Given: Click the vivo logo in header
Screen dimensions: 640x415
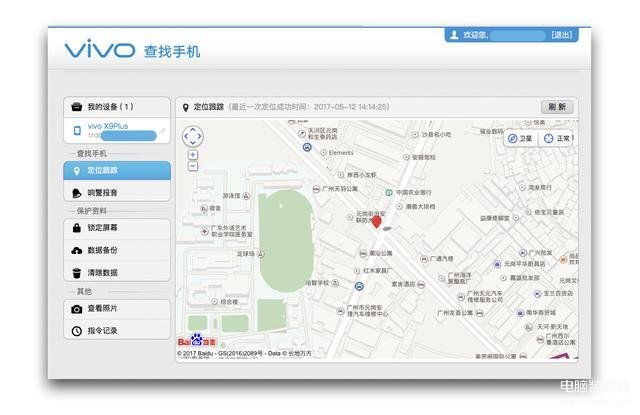Looking at the screenshot, I should point(100,49).
